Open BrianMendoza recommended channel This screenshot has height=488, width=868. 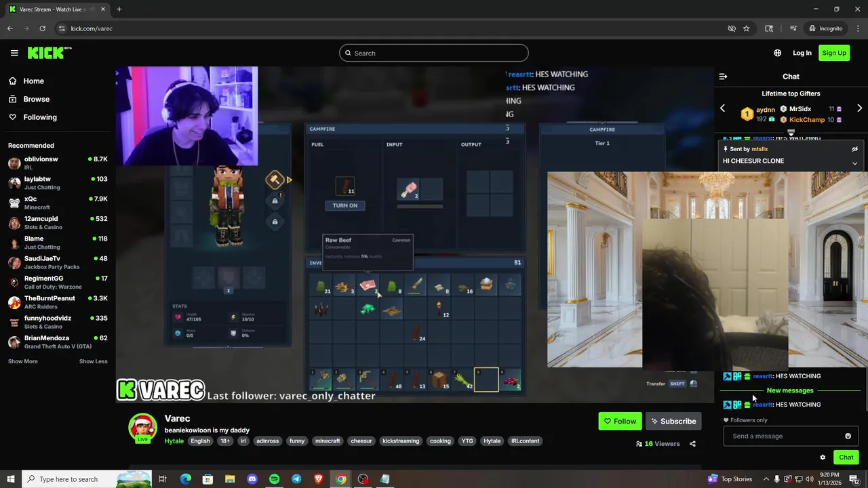[x=58, y=342]
